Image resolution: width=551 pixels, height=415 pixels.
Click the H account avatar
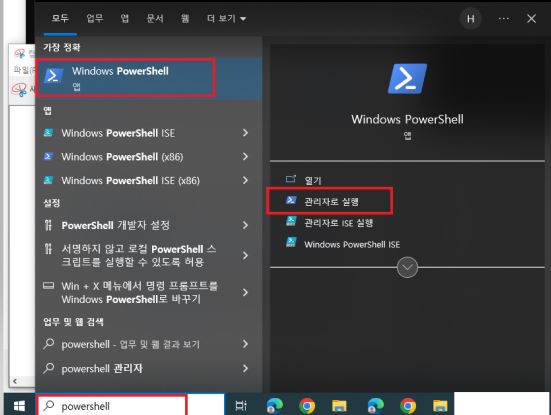point(471,19)
